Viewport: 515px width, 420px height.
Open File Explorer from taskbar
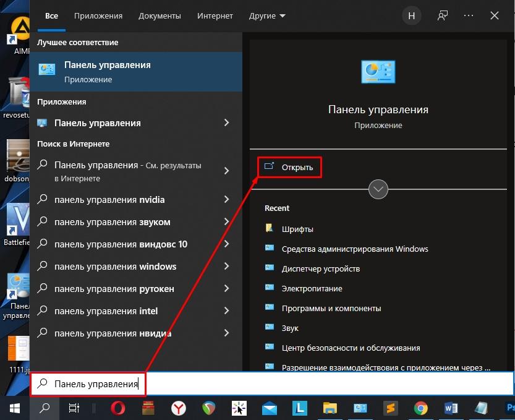[x=330, y=408]
